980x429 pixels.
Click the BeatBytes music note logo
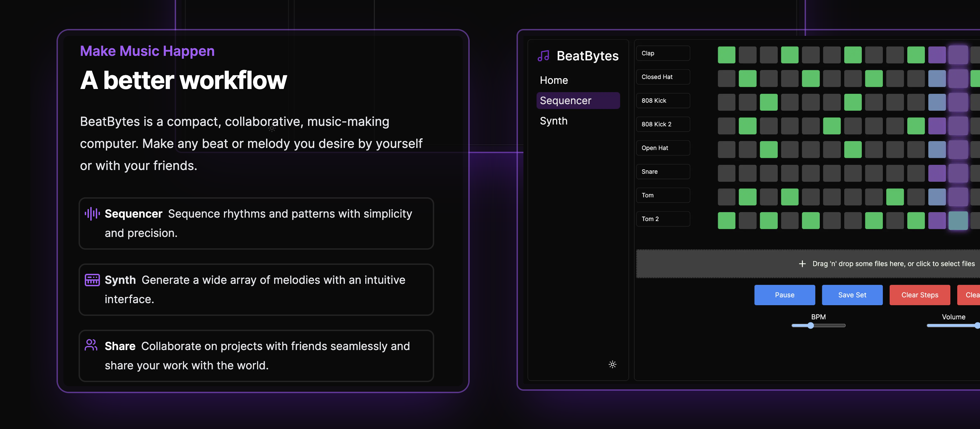click(543, 56)
